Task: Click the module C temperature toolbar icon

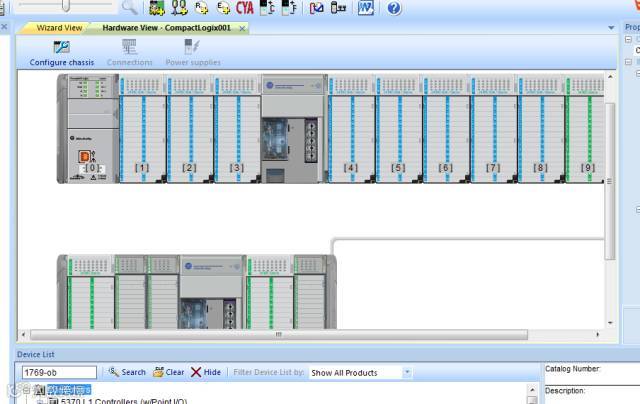Action: click(267, 7)
